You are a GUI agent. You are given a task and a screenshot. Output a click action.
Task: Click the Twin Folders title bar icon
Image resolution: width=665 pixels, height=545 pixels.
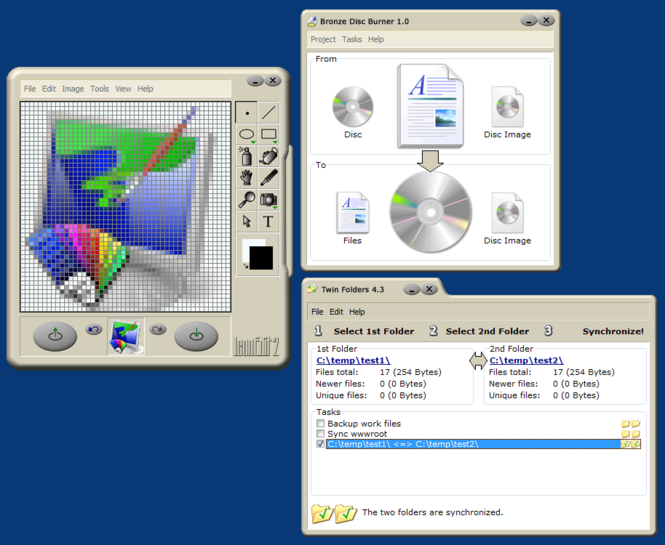click(x=312, y=289)
